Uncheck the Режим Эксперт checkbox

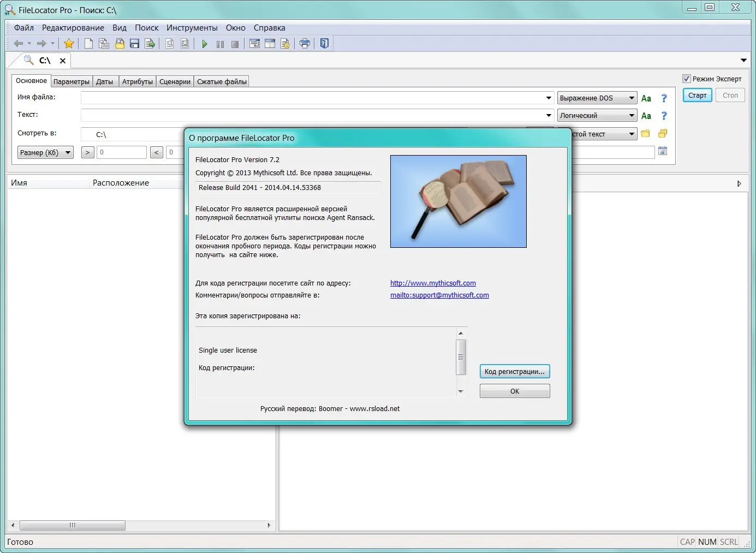[x=687, y=79]
